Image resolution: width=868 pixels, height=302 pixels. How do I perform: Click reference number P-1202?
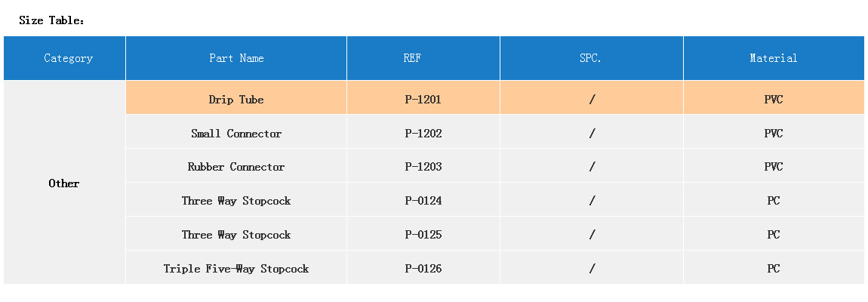[x=423, y=134]
